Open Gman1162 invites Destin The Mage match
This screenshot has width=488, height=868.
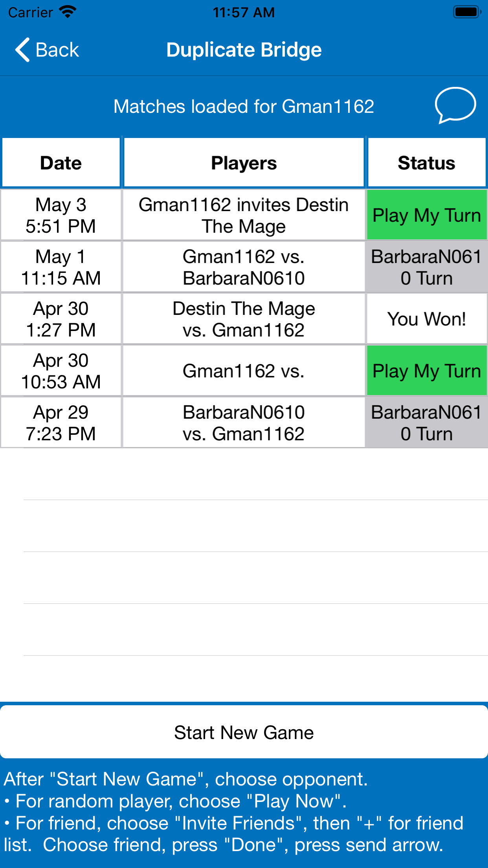click(244, 215)
